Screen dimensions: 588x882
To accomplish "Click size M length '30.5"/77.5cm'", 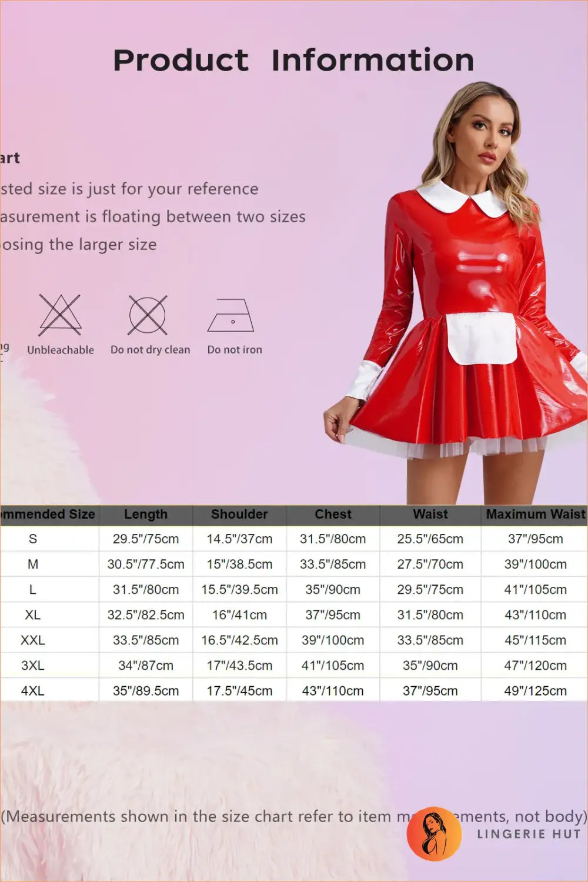I will tap(146, 564).
